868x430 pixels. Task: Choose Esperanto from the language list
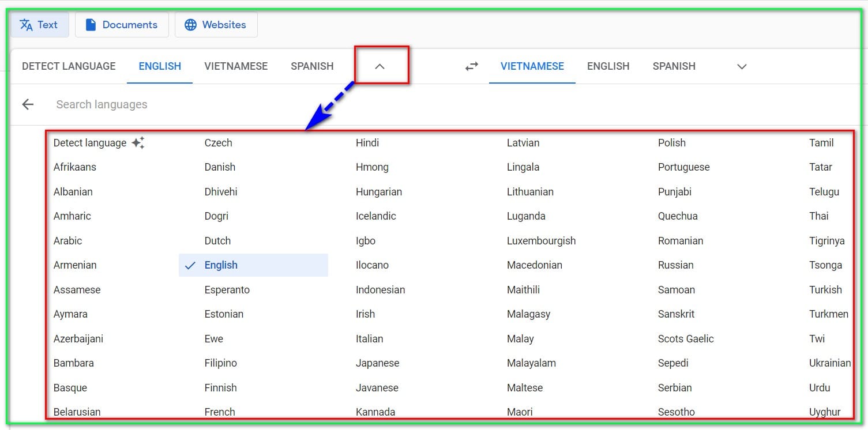click(x=227, y=290)
